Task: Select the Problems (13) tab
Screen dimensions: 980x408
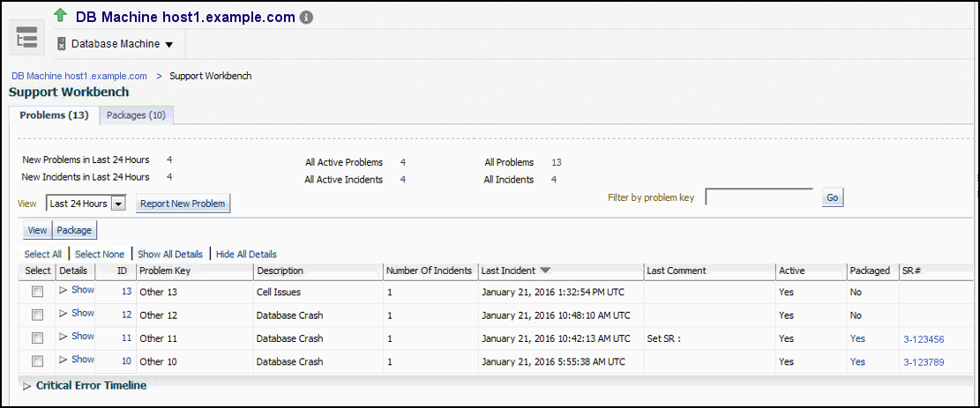Action: 54,115
